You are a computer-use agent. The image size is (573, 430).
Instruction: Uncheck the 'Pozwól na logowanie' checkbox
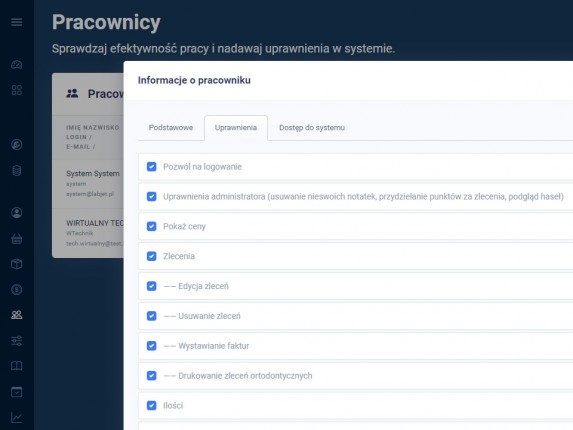[152, 167]
